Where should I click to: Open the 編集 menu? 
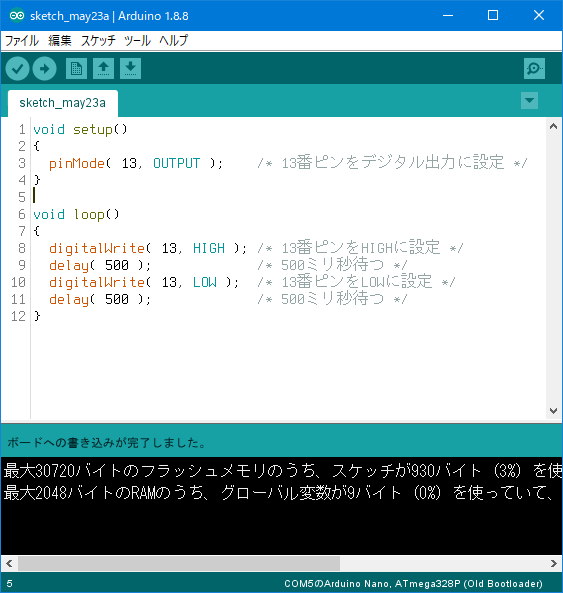[x=60, y=40]
